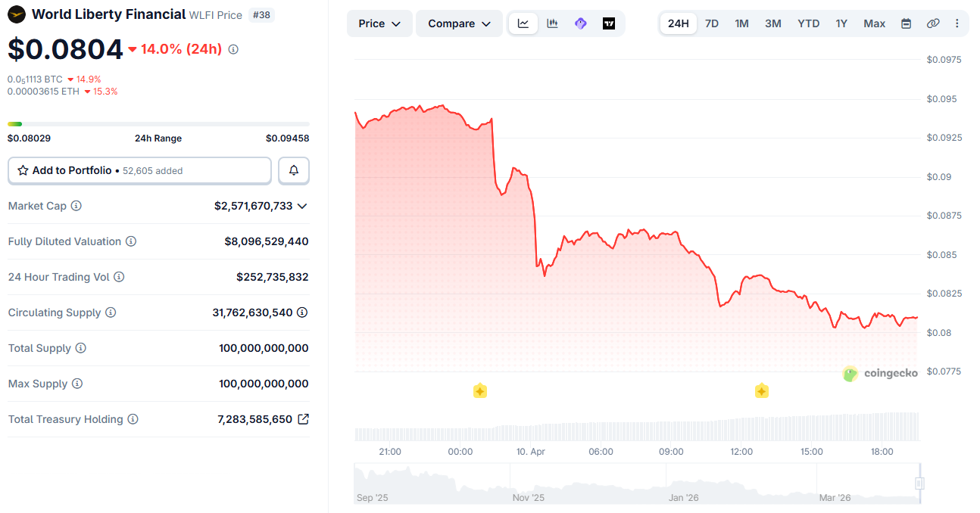Select the Max time range
Viewport: 980px width, 513px height.
tap(874, 23)
